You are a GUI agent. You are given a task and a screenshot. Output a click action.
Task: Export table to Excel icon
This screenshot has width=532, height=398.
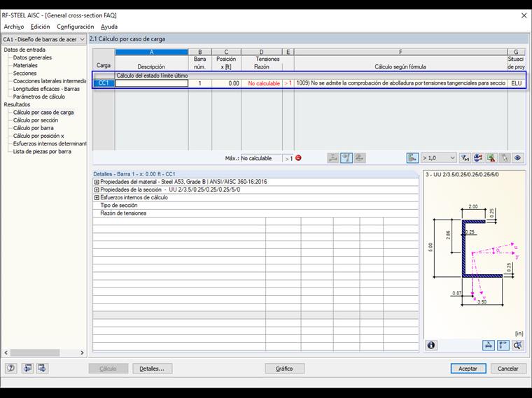[x=491, y=158]
